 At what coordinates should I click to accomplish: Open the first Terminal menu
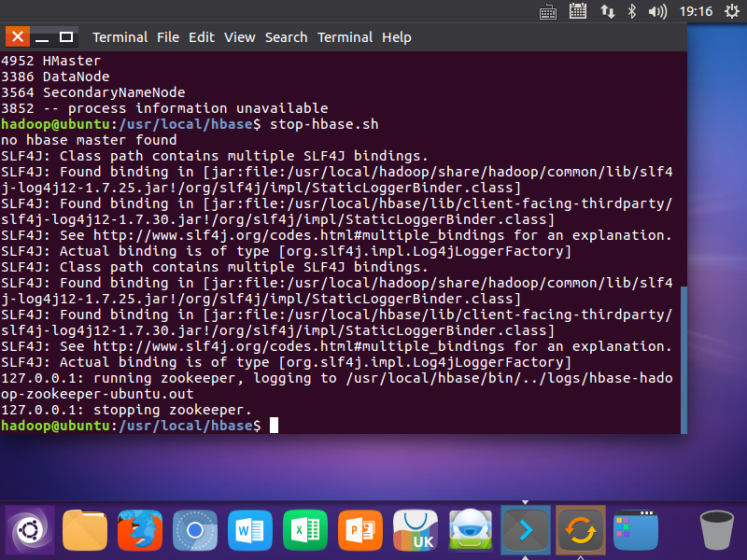click(x=120, y=37)
